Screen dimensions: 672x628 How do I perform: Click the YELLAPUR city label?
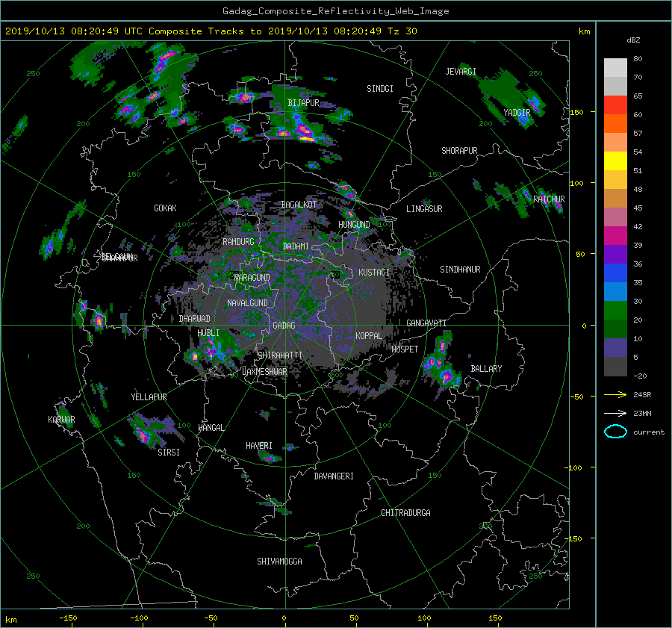click(149, 397)
